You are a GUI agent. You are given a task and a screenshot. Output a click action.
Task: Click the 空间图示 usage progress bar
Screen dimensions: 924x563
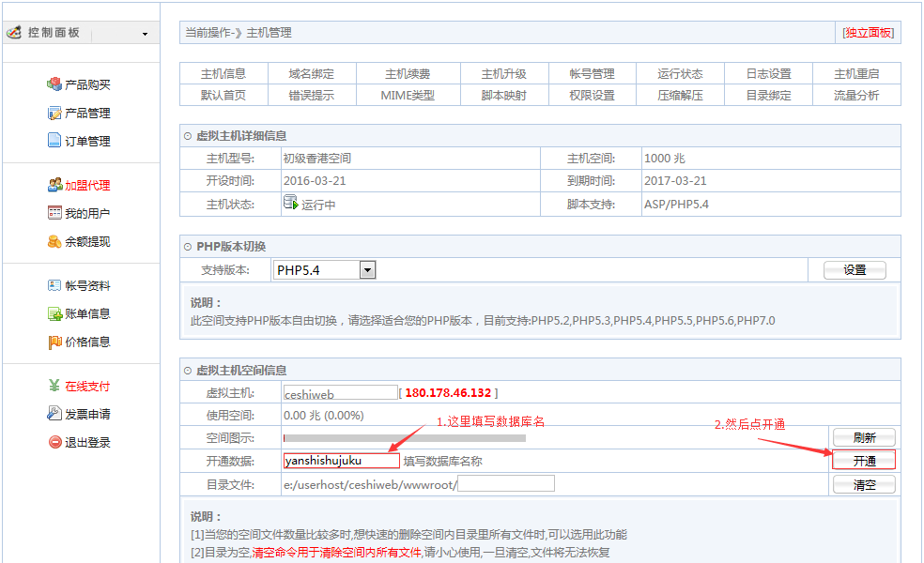click(x=404, y=436)
